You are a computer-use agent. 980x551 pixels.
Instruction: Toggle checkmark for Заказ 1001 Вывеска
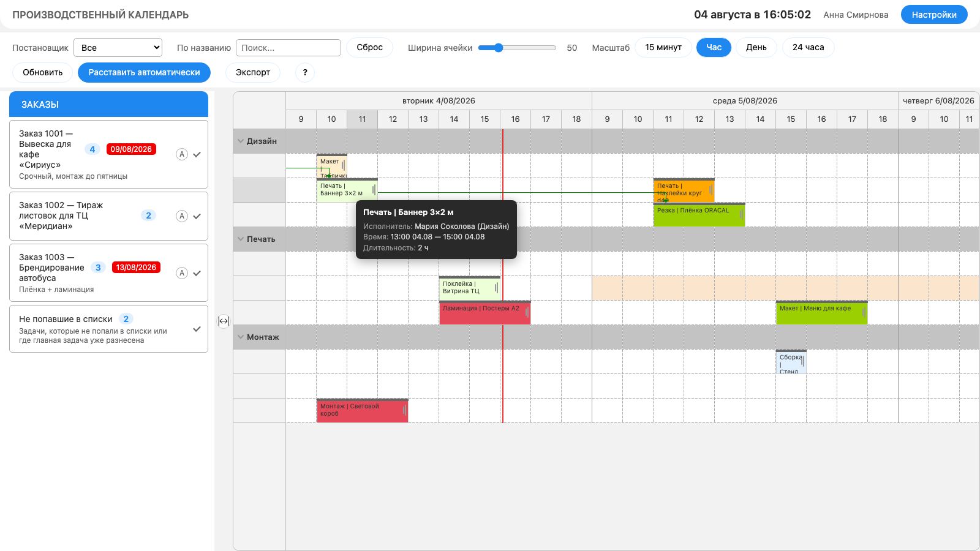[x=197, y=154]
